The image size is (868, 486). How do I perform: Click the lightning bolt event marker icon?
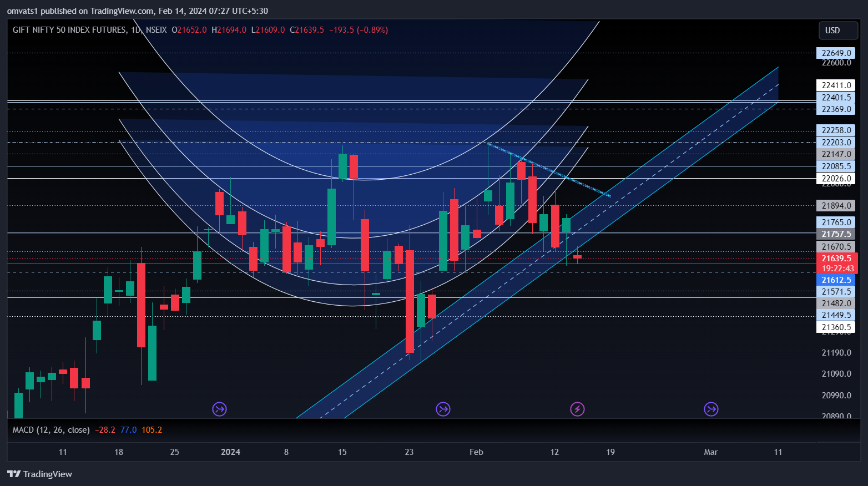click(577, 409)
